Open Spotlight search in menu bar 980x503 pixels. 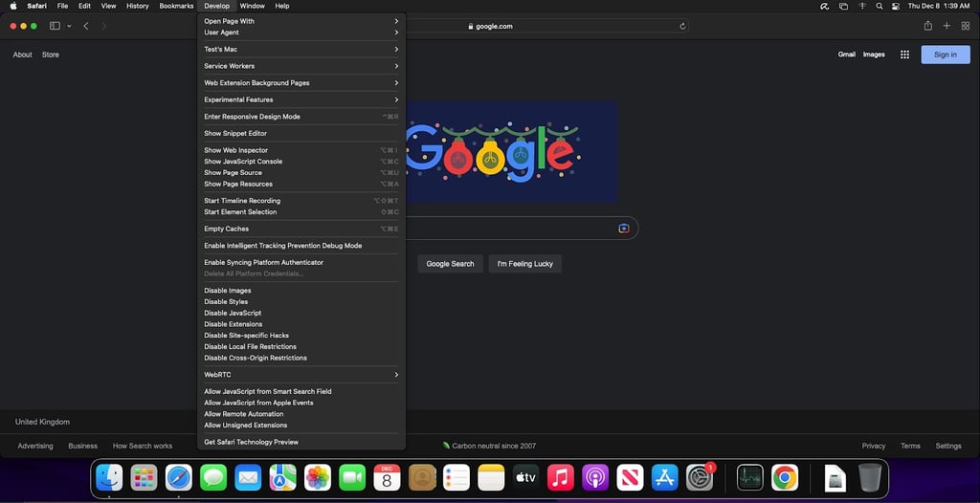pyautogui.click(x=880, y=6)
